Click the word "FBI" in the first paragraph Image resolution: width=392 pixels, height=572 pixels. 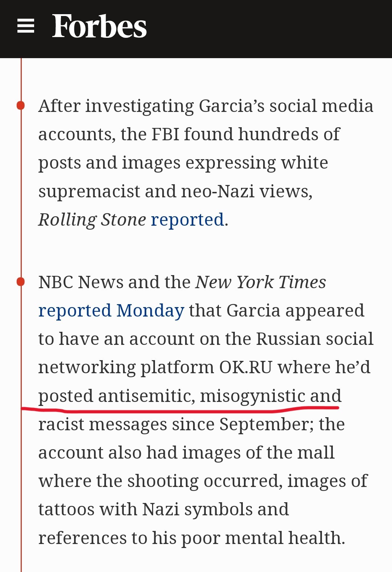pyautogui.click(x=165, y=134)
